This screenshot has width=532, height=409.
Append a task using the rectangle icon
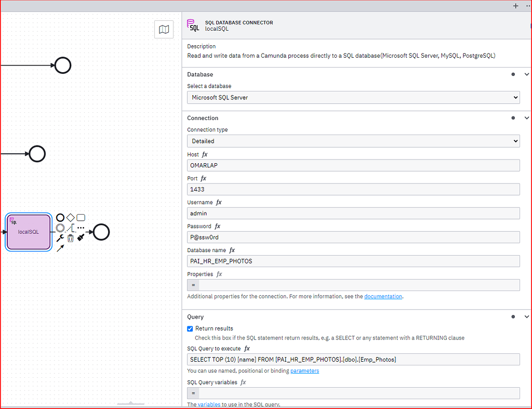click(81, 217)
